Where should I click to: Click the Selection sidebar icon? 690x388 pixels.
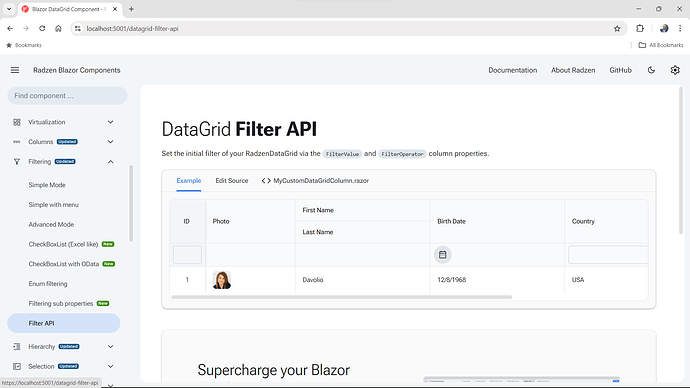tap(17, 366)
